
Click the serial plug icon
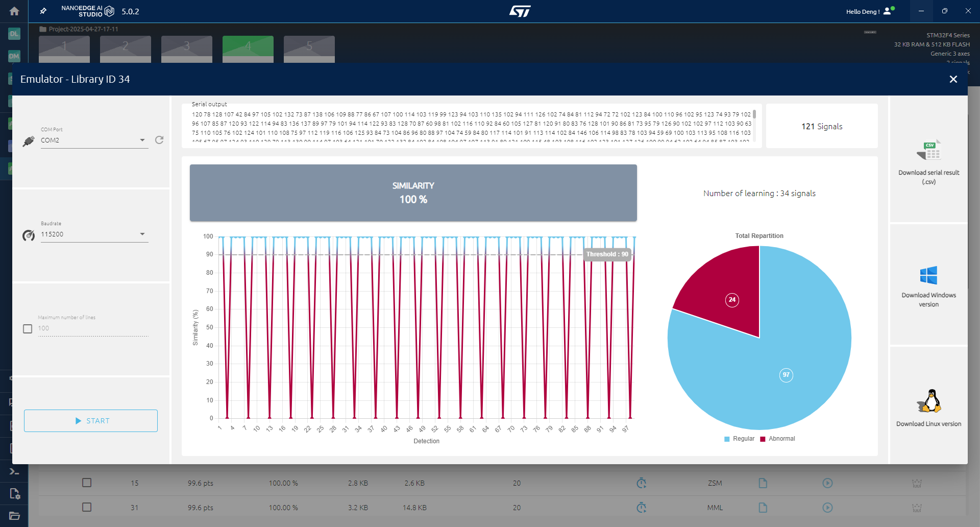[29, 141]
